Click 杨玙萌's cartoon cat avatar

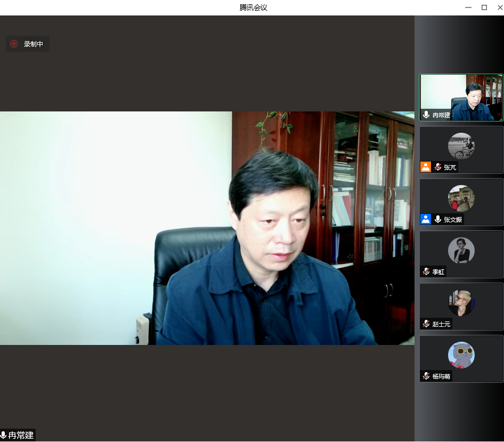(x=461, y=355)
